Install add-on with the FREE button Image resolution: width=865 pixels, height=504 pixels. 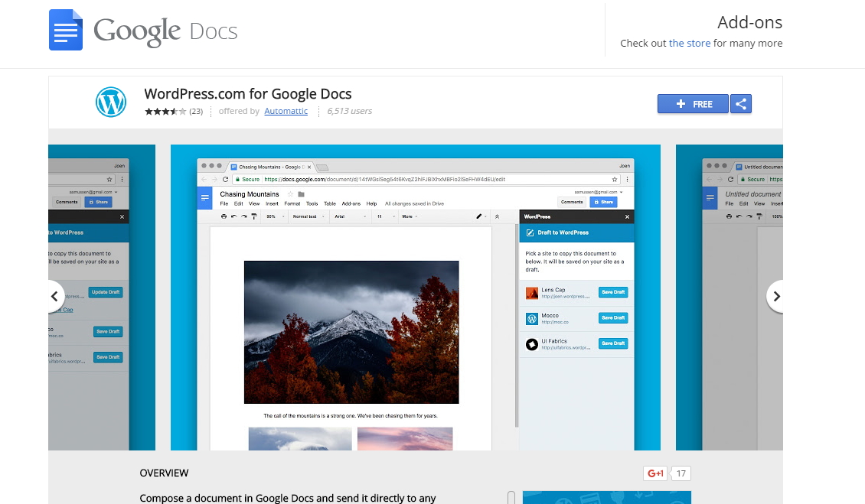(693, 104)
